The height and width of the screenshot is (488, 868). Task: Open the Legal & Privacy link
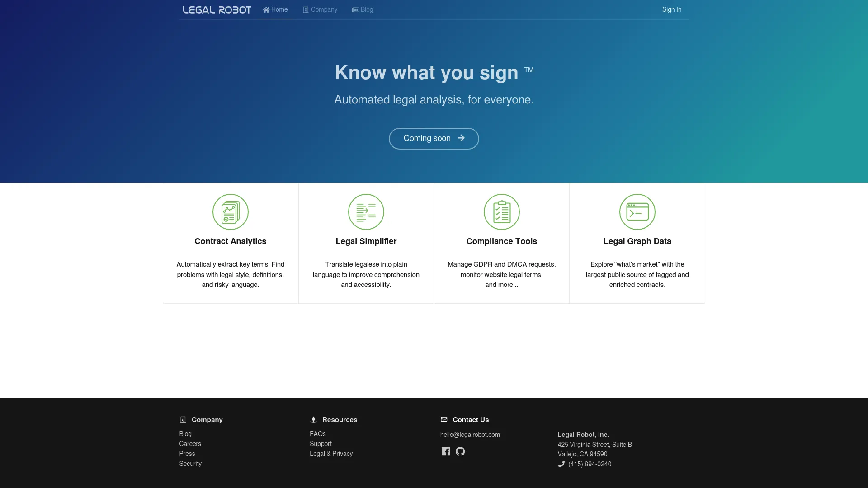[x=331, y=454]
